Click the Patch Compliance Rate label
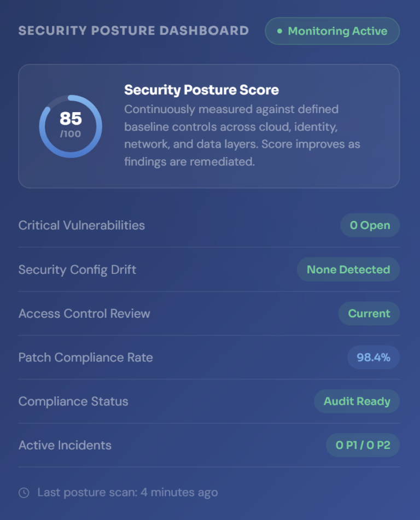The height and width of the screenshot is (520, 420). click(85, 358)
